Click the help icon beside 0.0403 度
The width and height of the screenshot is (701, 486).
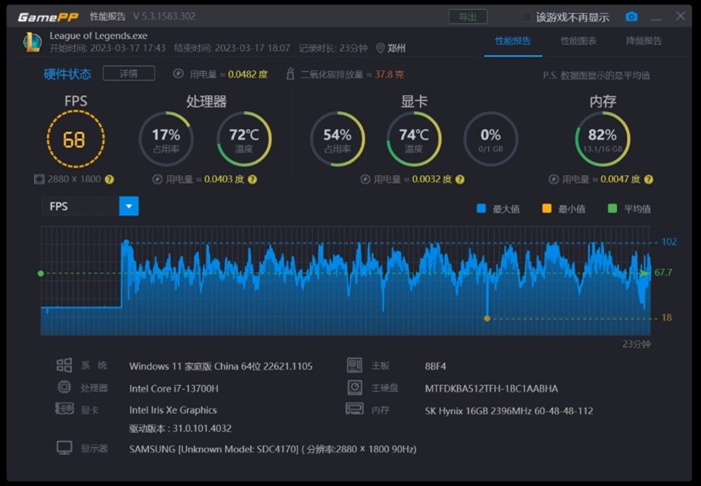252,179
